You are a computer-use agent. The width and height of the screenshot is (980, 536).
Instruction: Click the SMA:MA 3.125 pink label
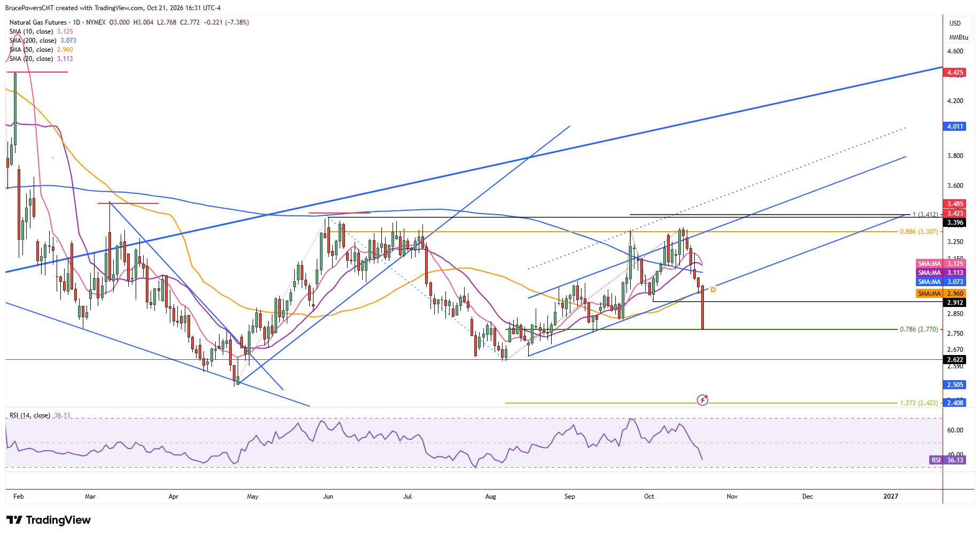940,264
